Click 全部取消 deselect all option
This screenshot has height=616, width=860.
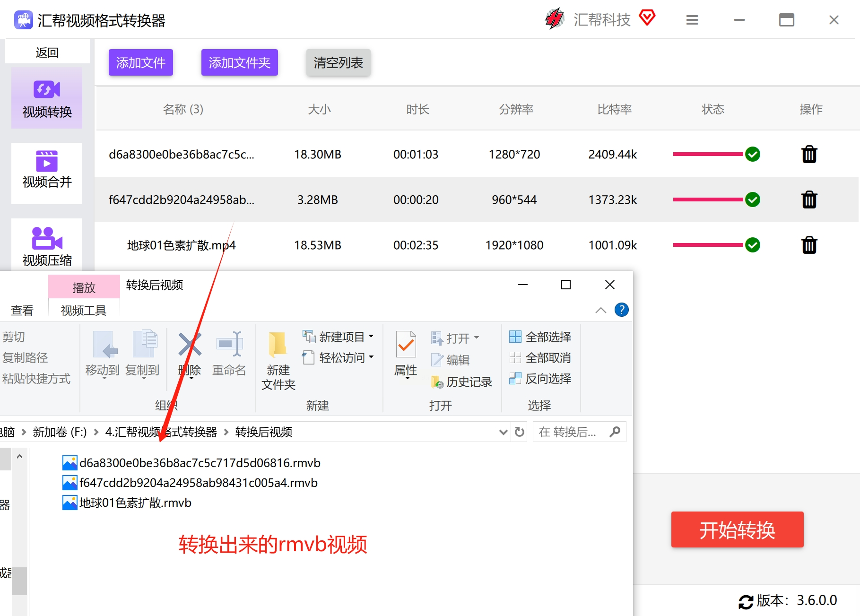540,358
